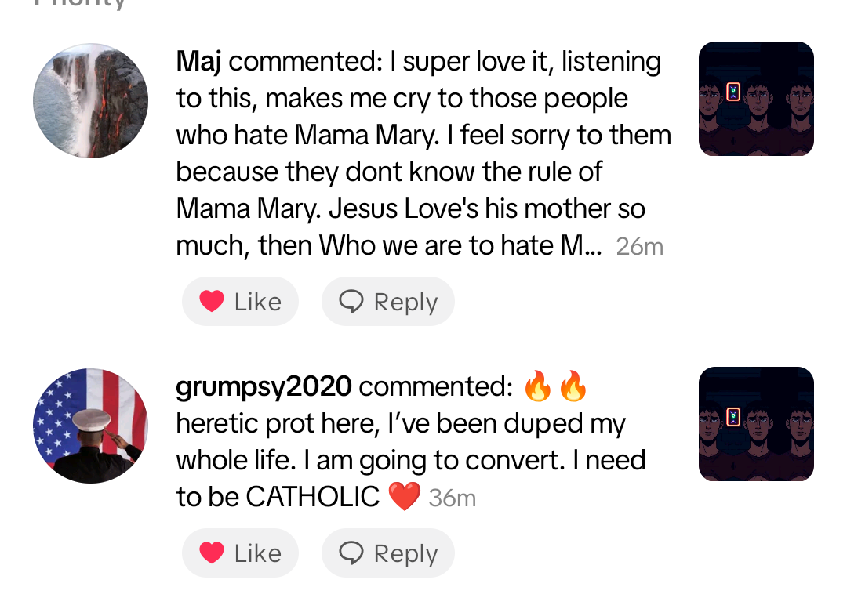Open the video thumbnail beside Maj's comment

[x=756, y=99]
